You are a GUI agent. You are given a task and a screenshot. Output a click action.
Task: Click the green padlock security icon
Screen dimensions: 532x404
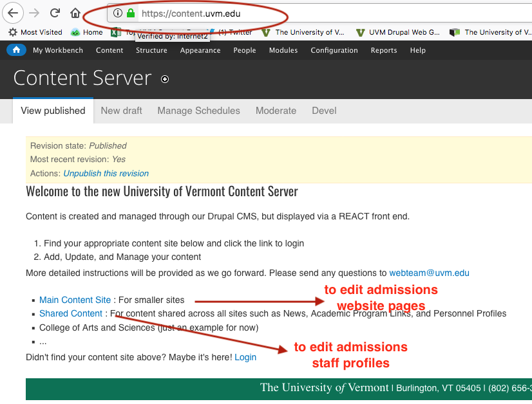point(131,14)
